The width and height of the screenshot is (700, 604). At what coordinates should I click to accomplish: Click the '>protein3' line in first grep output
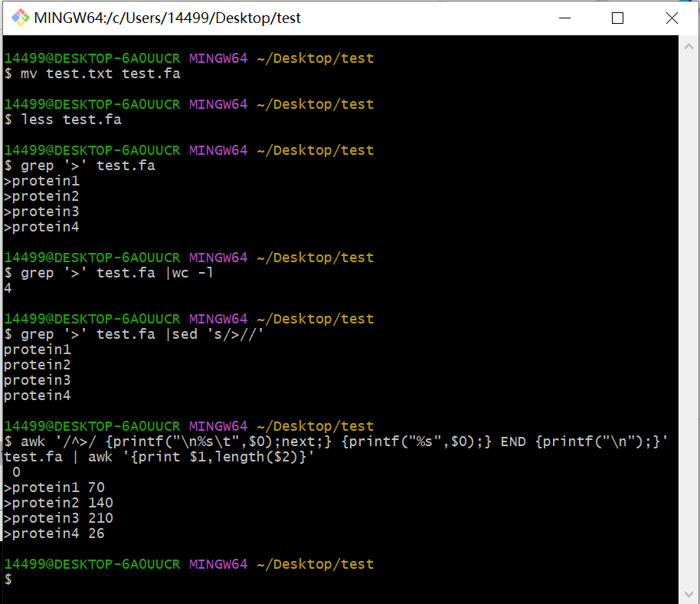pos(41,212)
